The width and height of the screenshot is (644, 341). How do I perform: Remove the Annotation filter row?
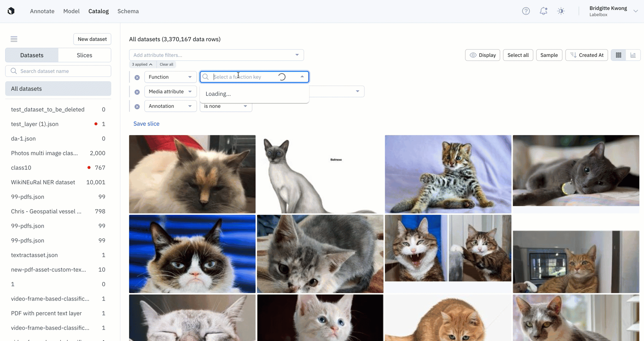137,106
